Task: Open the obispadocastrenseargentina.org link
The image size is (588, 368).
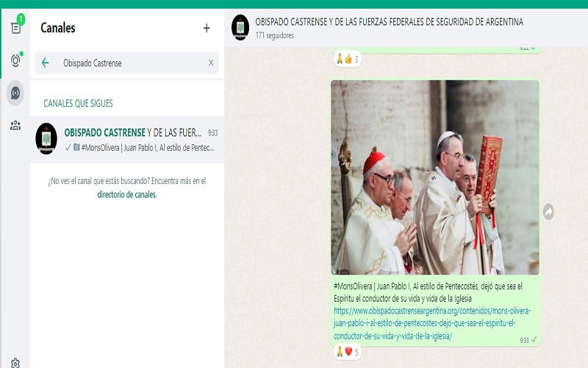Action: click(432, 323)
